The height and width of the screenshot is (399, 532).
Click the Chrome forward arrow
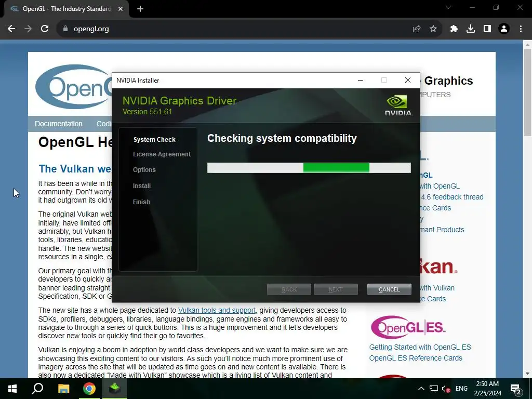tap(28, 29)
